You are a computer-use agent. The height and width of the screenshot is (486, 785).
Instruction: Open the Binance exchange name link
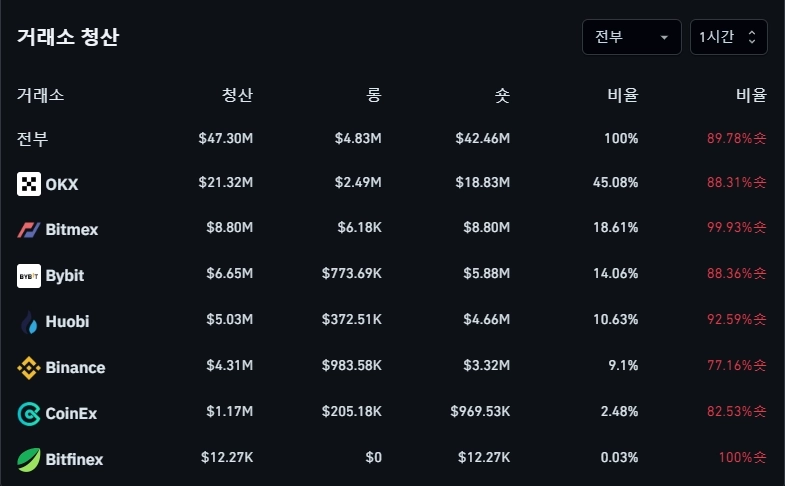[x=75, y=368]
